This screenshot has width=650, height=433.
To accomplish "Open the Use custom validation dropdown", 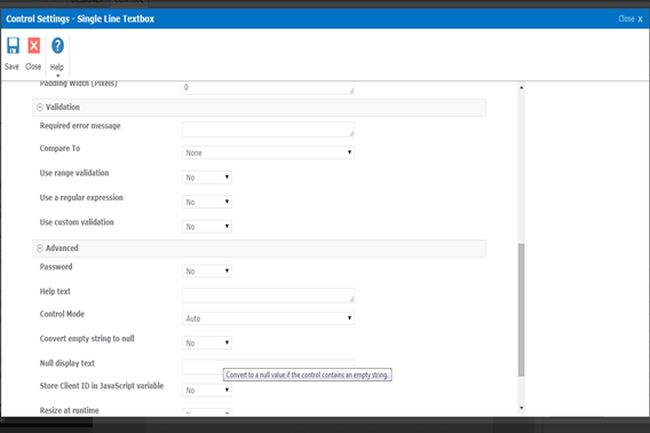I will (x=207, y=227).
